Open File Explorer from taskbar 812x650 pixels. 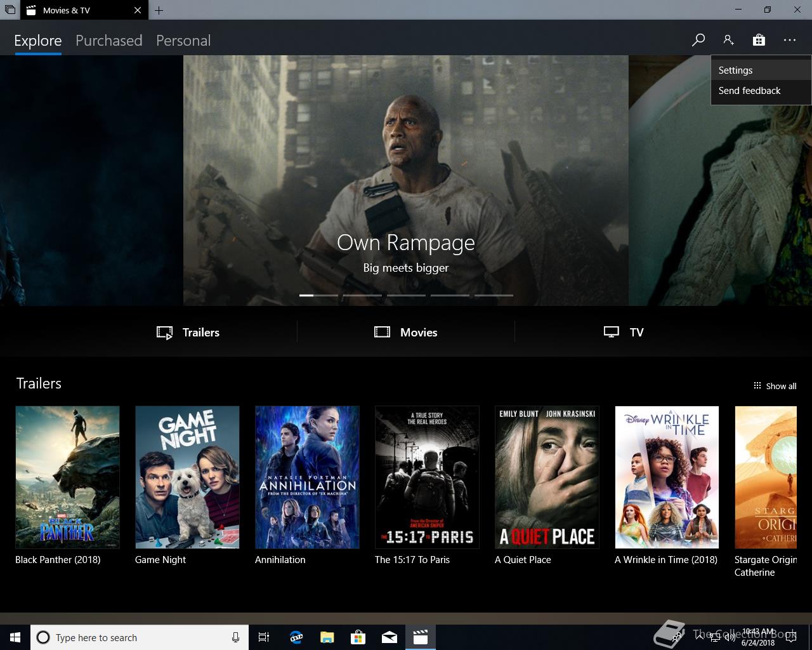pyautogui.click(x=327, y=637)
